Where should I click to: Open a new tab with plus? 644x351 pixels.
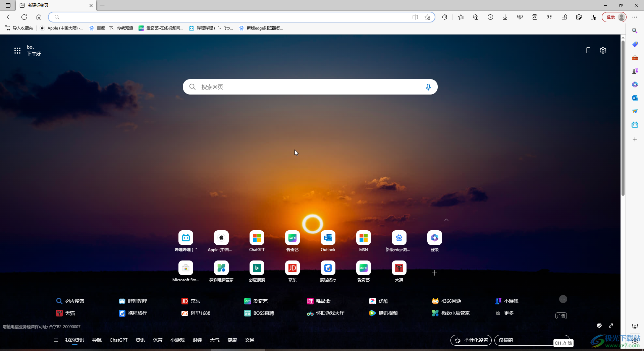click(102, 5)
